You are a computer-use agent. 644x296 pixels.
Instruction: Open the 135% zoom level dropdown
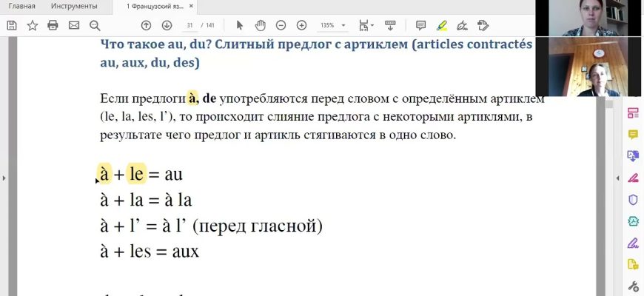coord(332,25)
